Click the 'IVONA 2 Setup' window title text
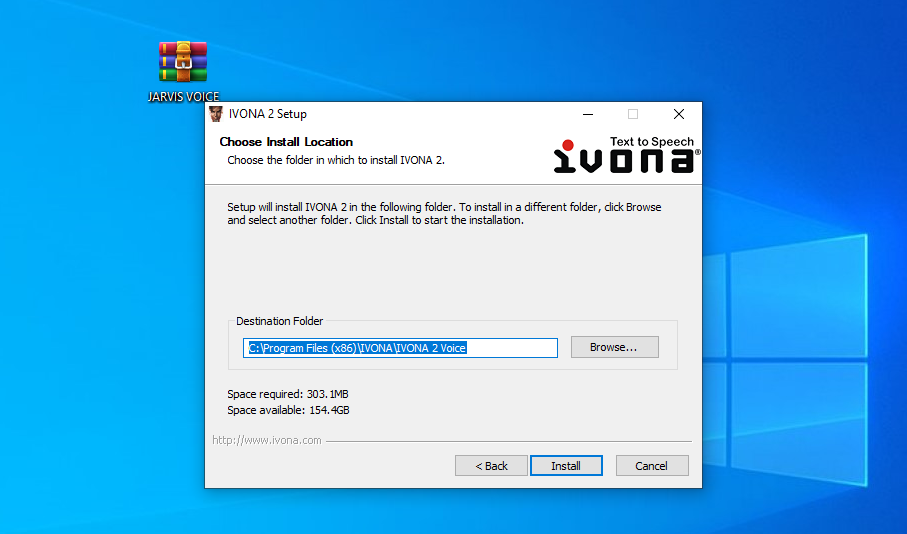Screen dimensions: 907x534 [x=267, y=114]
